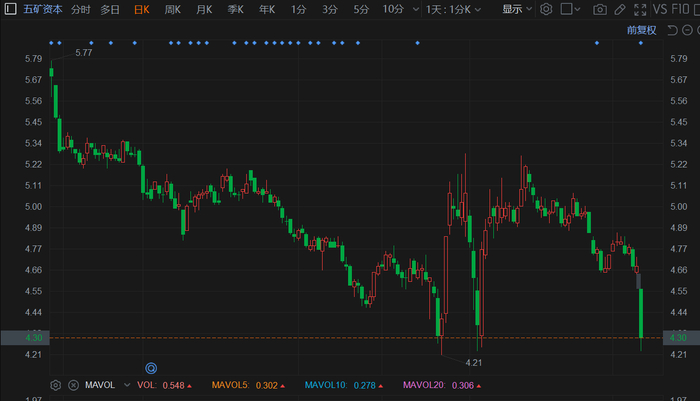This screenshot has height=401, width=700.
Task: Click the 前复权 adjustment link
Action: 642,30
